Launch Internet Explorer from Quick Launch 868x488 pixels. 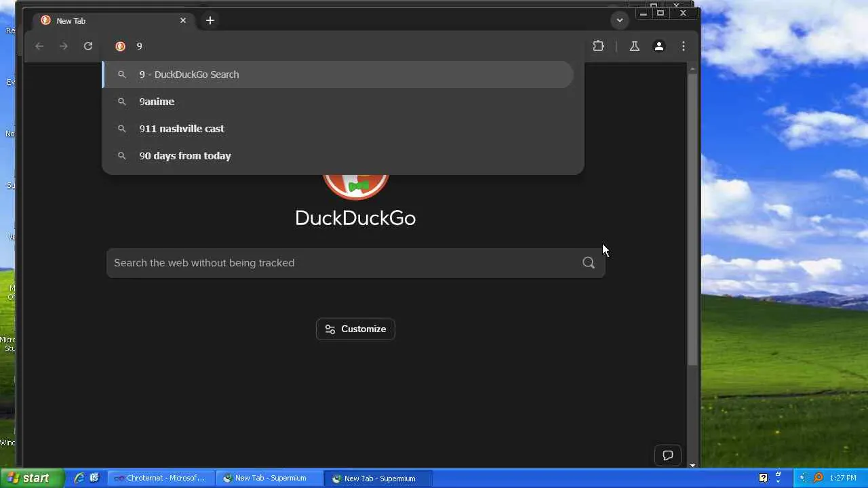(x=79, y=478)
